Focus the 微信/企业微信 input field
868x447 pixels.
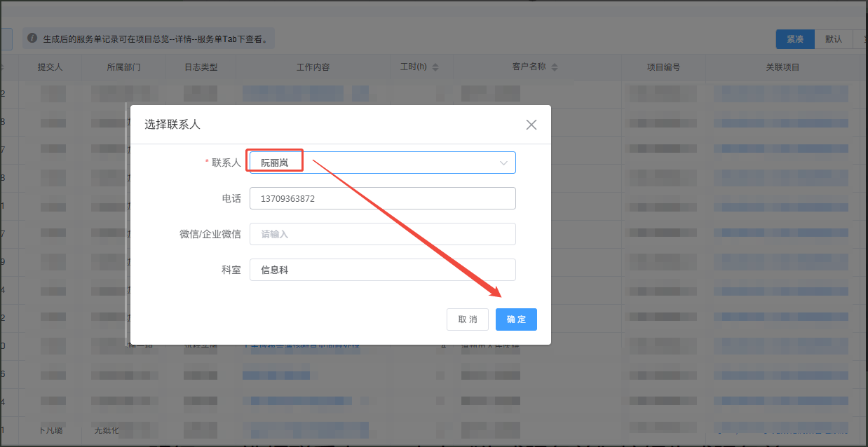[382, 234]
